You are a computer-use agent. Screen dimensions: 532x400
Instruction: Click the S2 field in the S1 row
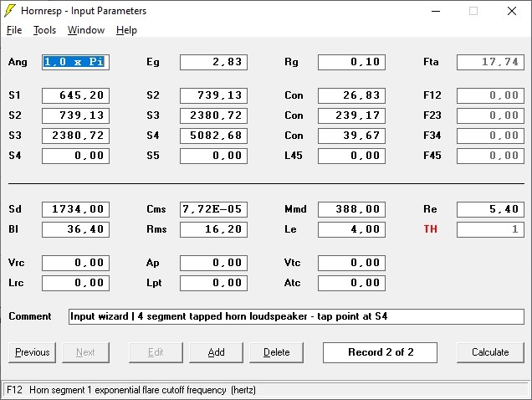(x=214, y=95)
